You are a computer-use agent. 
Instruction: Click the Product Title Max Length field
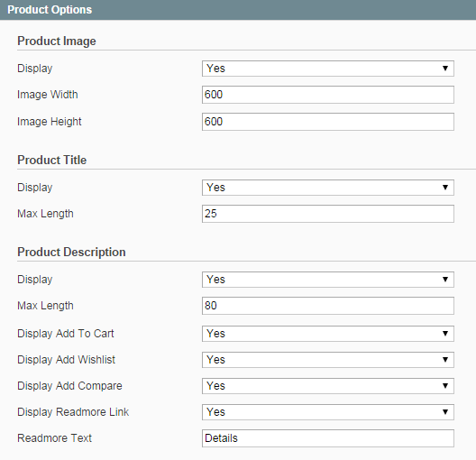(x=328, y=214)
